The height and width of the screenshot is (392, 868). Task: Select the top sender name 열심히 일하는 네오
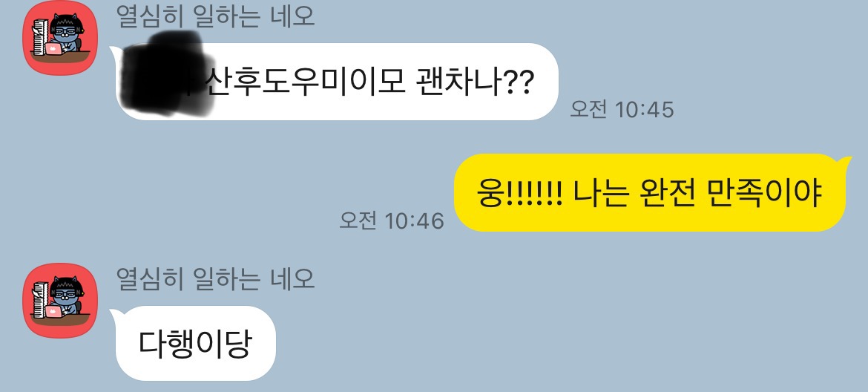click(215, 16)
